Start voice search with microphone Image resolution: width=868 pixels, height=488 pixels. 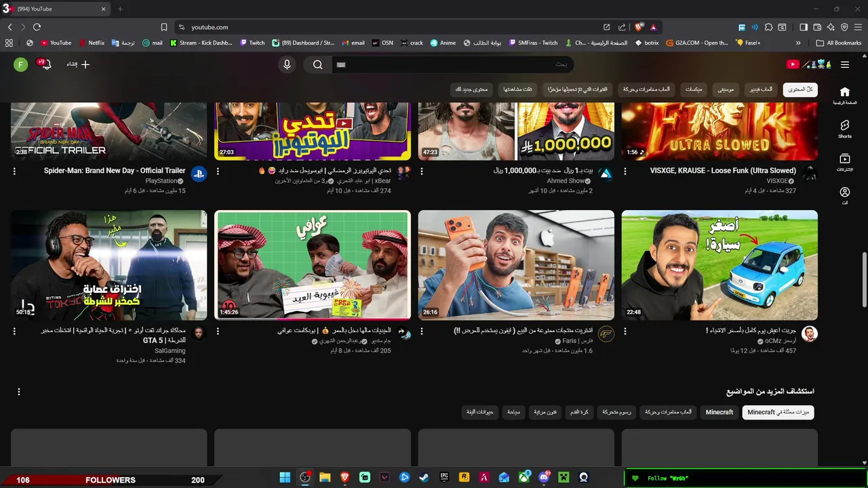click(x=287, y=64)
